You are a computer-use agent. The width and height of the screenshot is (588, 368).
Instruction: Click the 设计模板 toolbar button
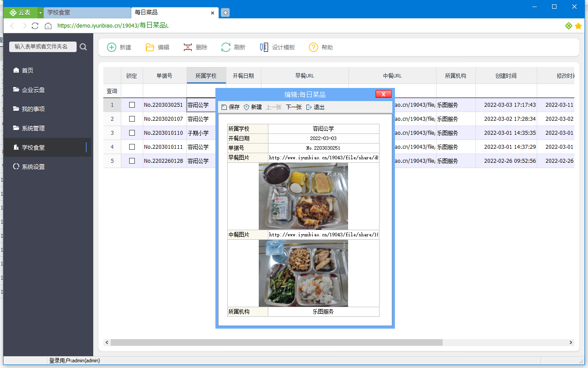[x=277, y=47]
